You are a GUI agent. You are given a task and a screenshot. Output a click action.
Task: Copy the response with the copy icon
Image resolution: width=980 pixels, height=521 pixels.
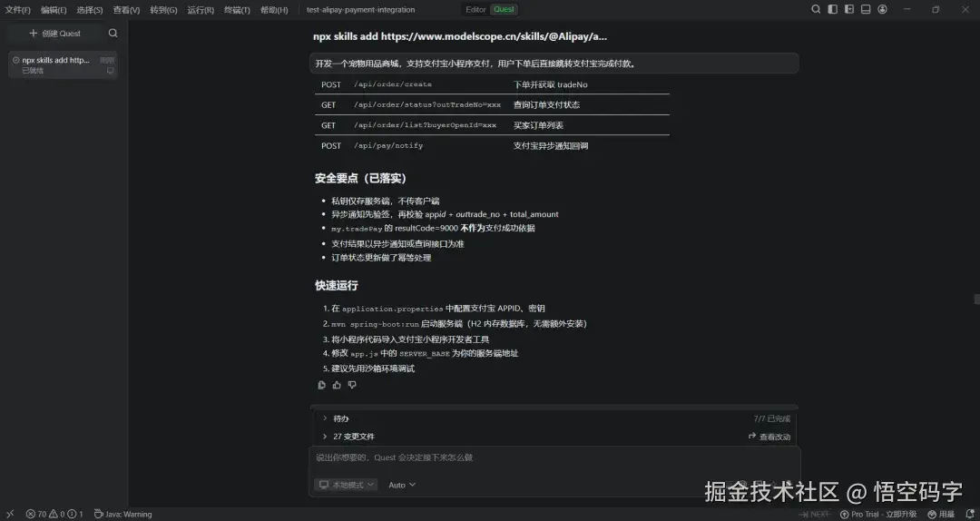(322, 385)
